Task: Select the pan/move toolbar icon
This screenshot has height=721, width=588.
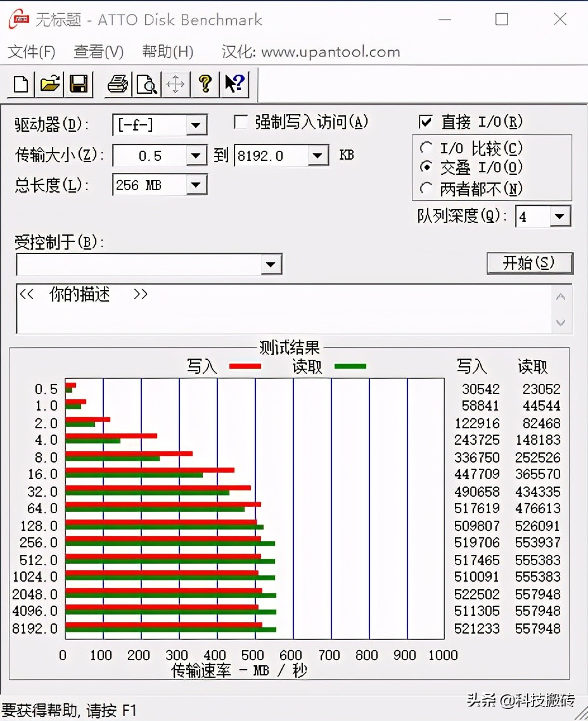Action: (x=176, y=84)
